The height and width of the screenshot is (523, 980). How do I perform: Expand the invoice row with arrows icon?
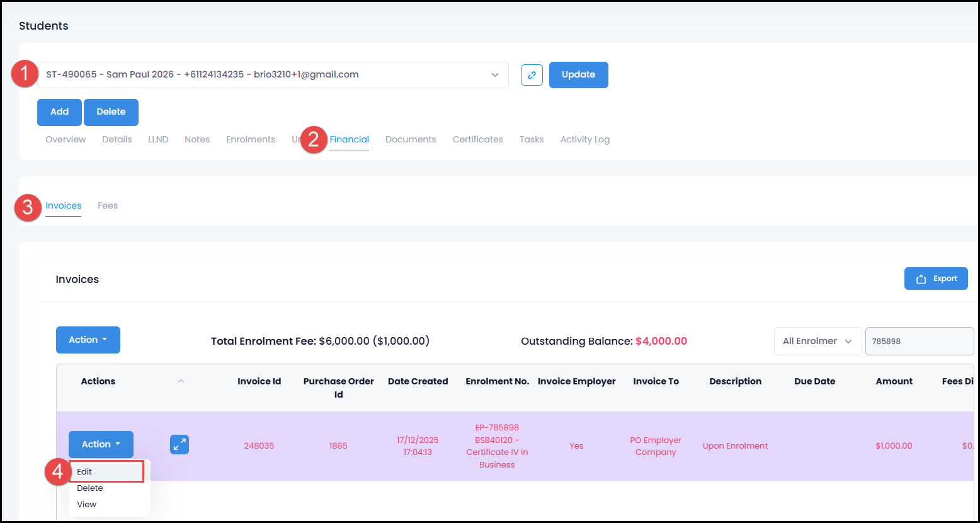pyautogui.click(x=179, y=445)
